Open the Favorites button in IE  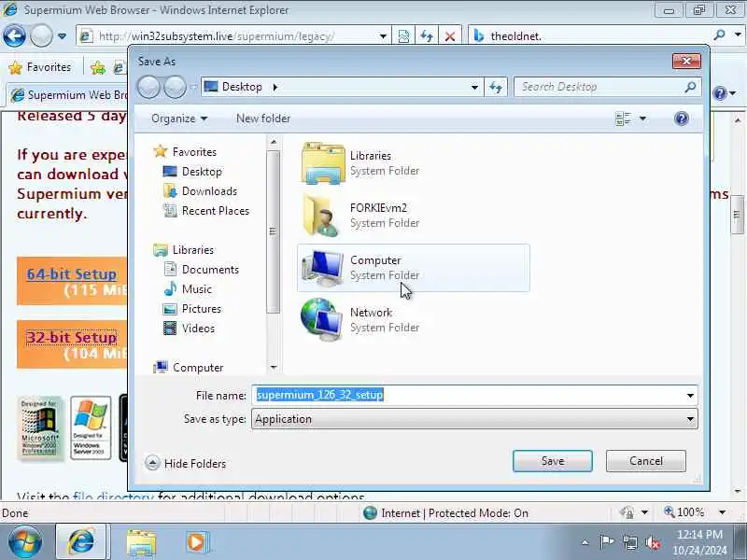tap(40, 67)
